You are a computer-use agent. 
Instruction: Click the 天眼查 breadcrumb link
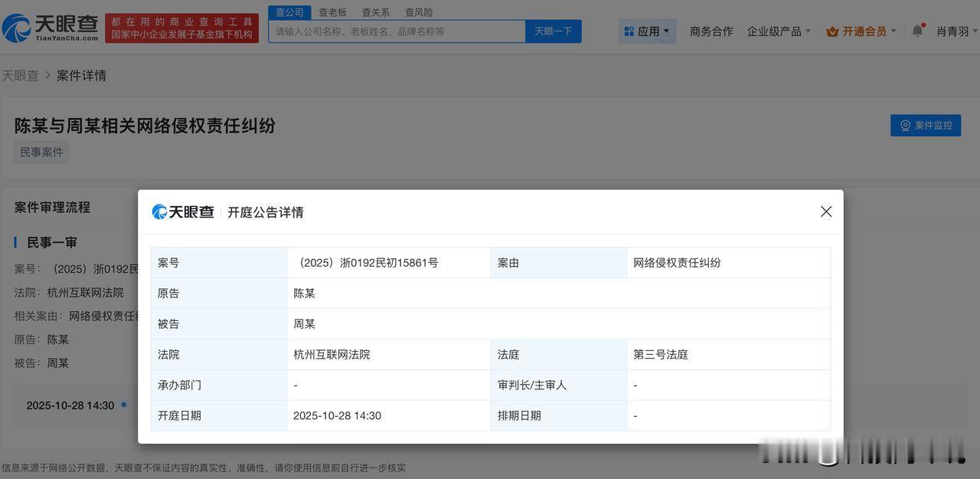coord(20,75)
